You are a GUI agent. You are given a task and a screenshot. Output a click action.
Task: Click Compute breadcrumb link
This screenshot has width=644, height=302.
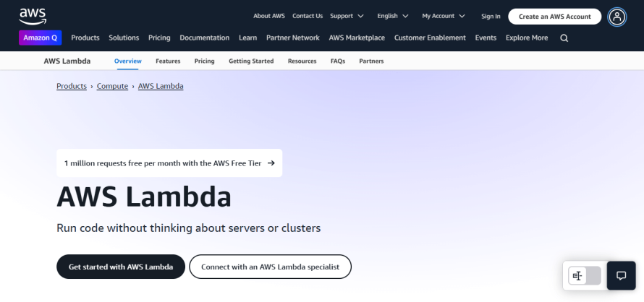tap(113, 86)
